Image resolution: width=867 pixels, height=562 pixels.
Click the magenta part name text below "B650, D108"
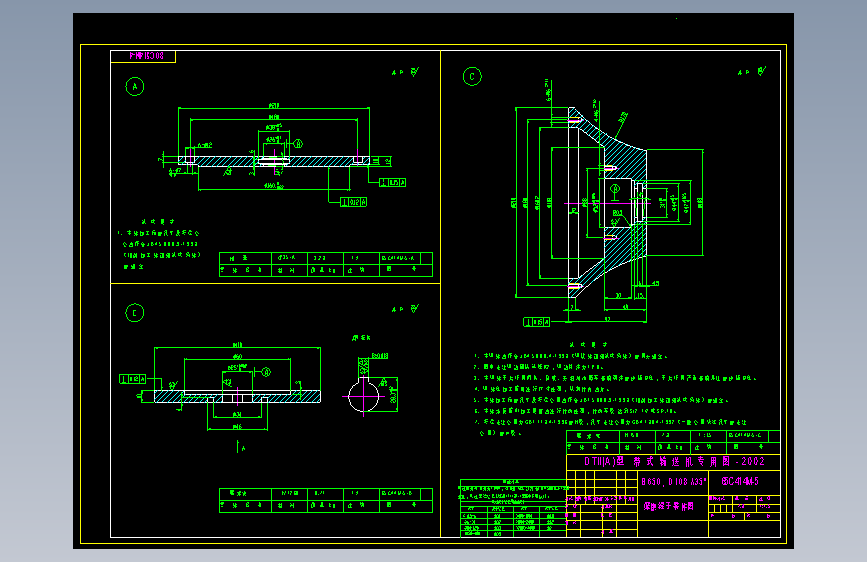click(x=668, y=506)
